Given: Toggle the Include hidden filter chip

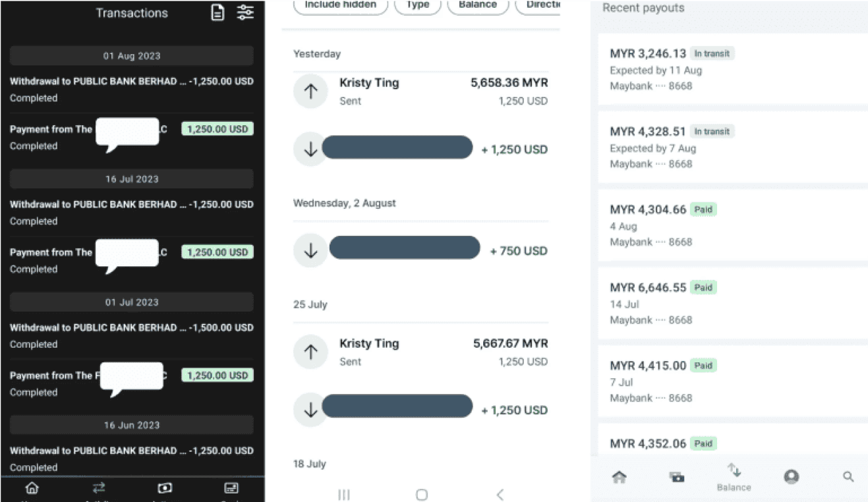Looking at the screenshot, I should point(340,5).
